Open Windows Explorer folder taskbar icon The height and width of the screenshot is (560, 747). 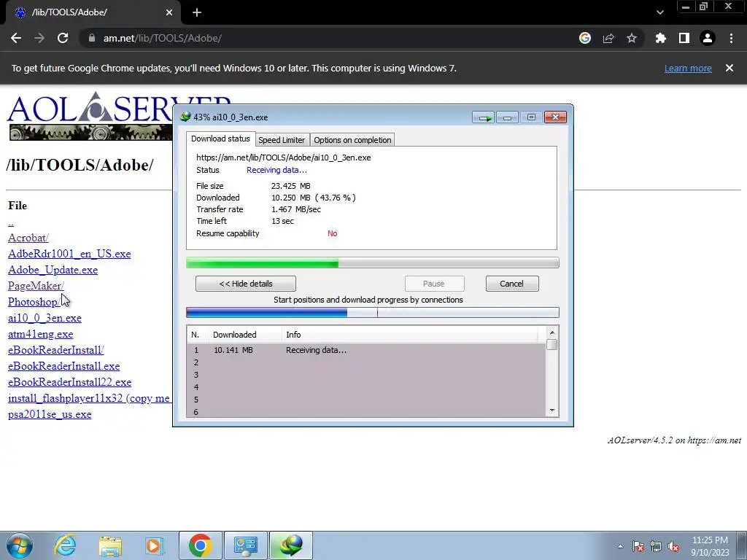click(x=110, y=545)
